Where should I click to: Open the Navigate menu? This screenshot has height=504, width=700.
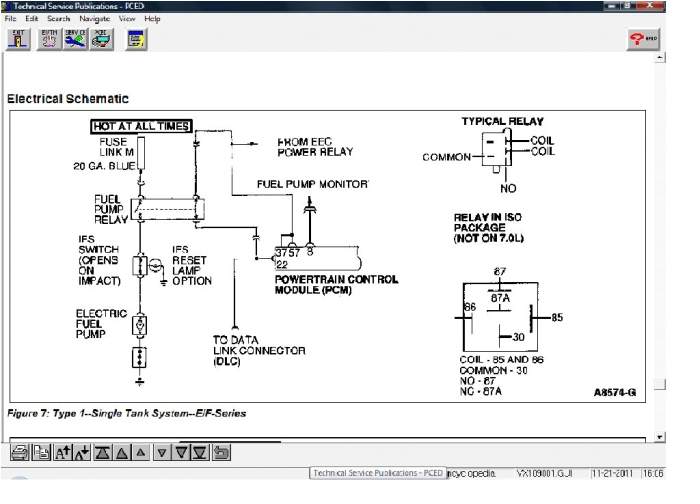pyautogui.click(x=96, y=19)
